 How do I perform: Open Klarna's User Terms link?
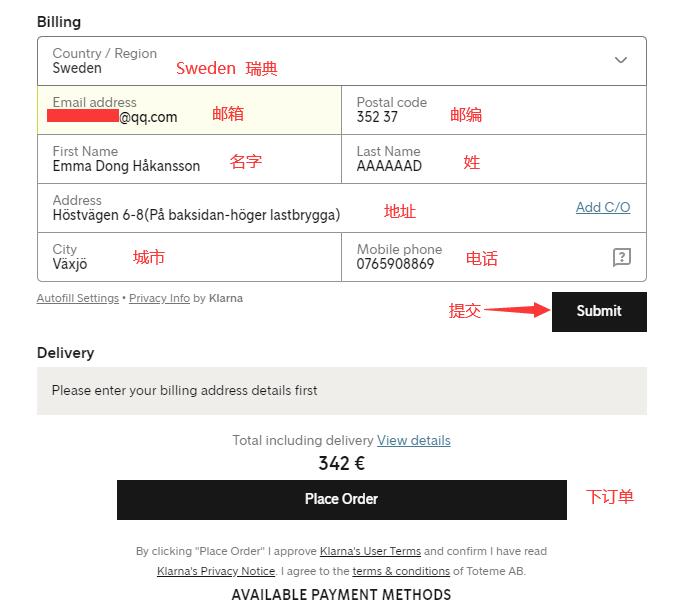[370, 551]
